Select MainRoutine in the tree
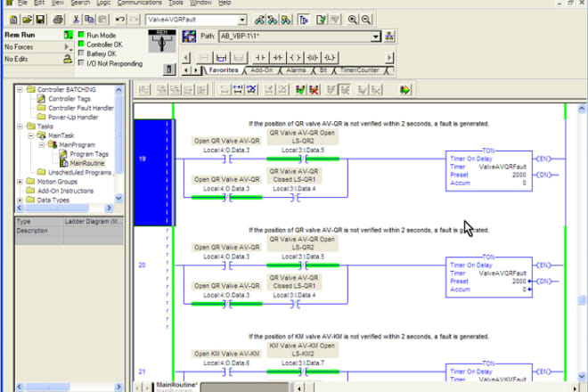The height and width of the screenshot is (392, 588). [87, 163]
